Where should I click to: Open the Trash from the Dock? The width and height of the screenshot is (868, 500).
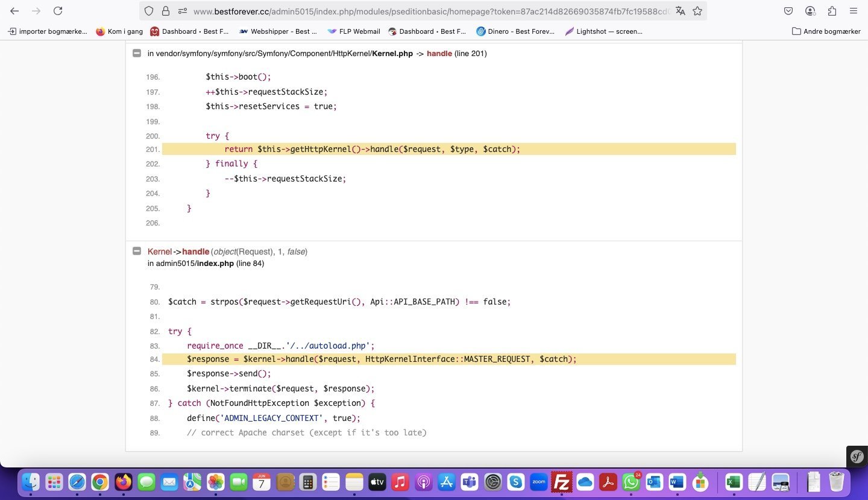(x=837, y=482)
